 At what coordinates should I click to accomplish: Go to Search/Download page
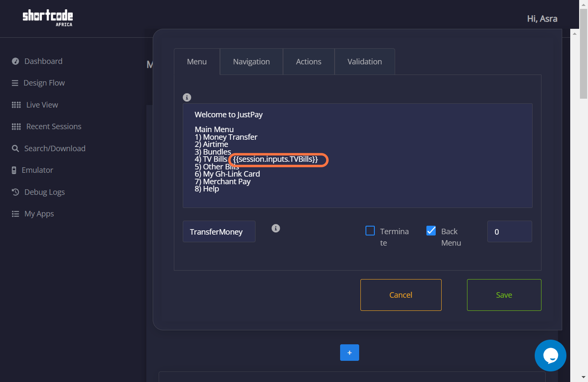(x=55, y=149)
